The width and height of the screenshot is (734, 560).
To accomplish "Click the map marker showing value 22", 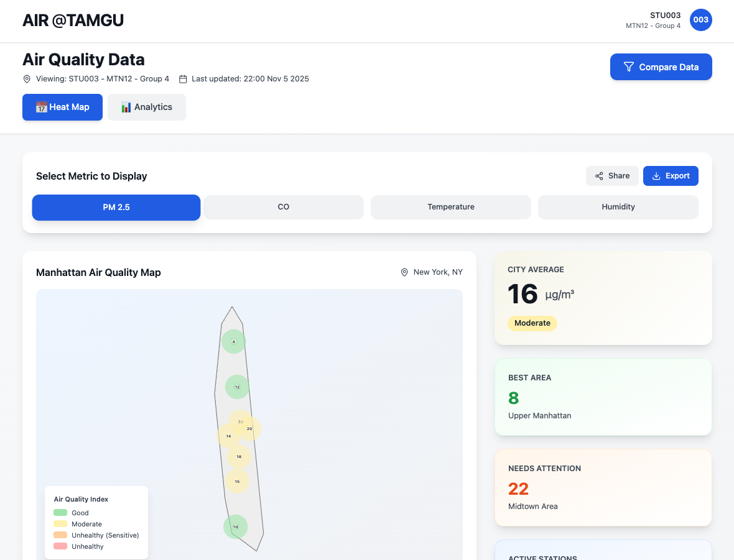I will coord(241,422).
